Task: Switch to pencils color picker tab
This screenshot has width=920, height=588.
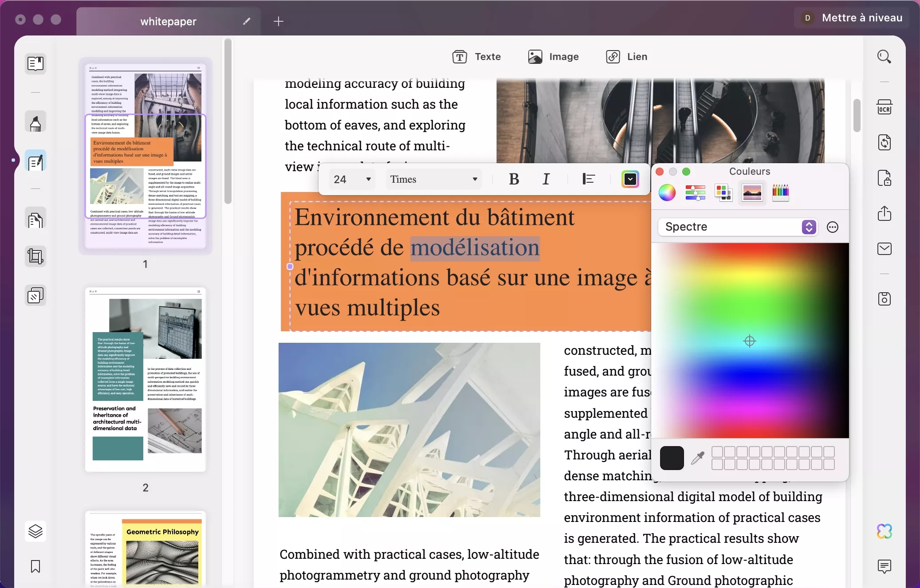Action: [x=780, y=193]
